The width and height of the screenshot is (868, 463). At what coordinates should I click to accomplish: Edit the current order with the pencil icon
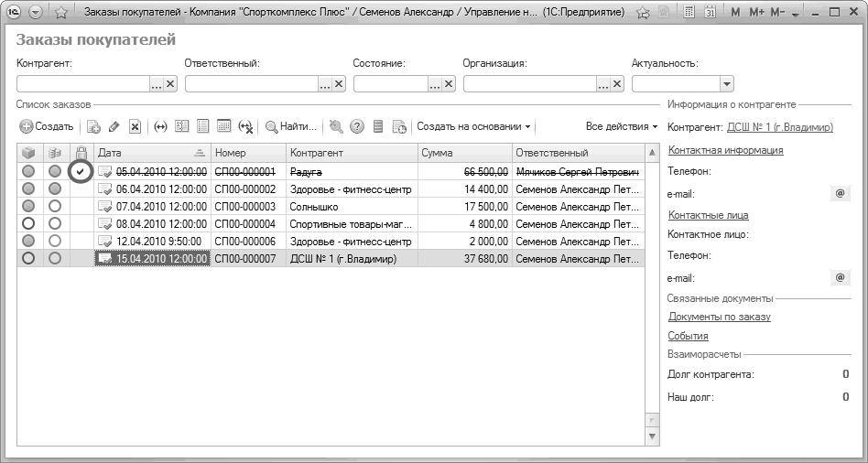click(x=114, y=126)
